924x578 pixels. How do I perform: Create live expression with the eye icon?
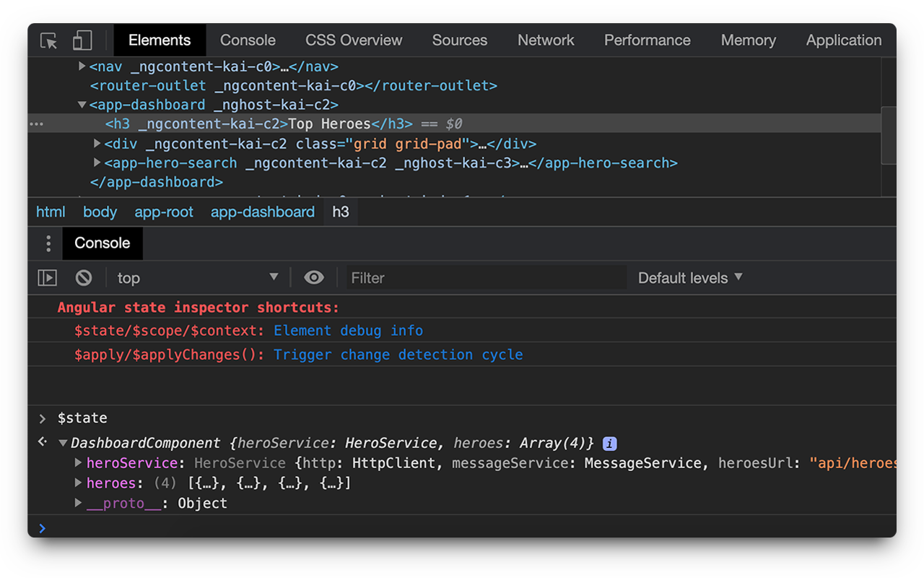[x=314, y=278]
